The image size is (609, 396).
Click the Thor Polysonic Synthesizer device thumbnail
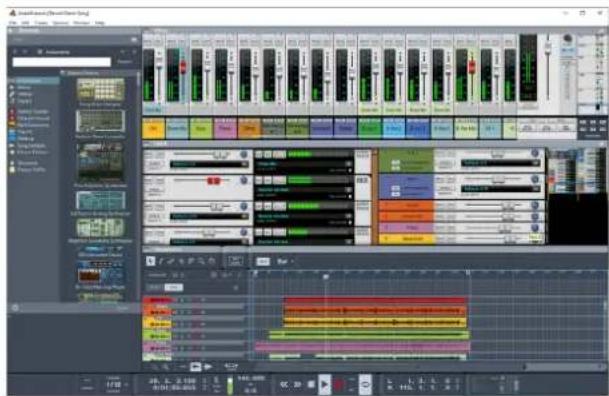(x=101, y=163)
